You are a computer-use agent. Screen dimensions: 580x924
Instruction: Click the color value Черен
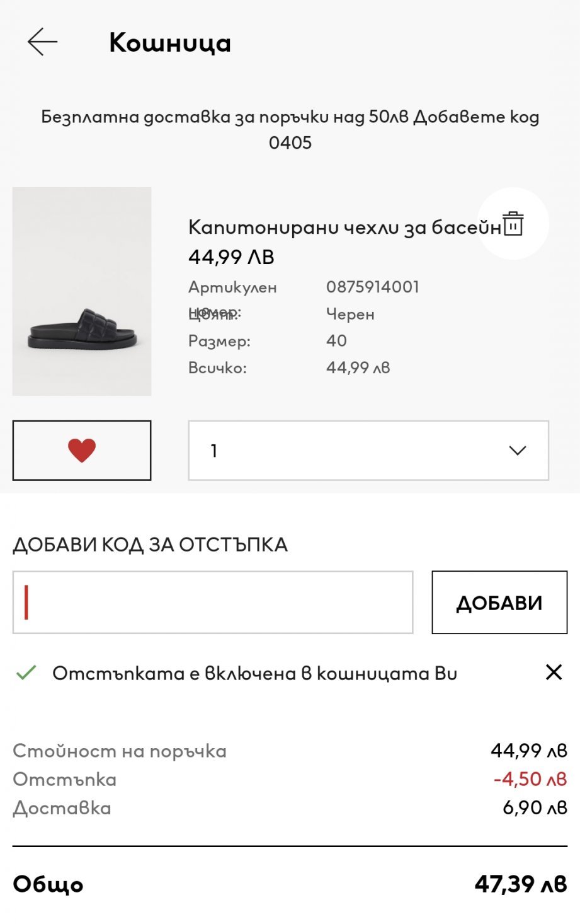click(350, 314)
